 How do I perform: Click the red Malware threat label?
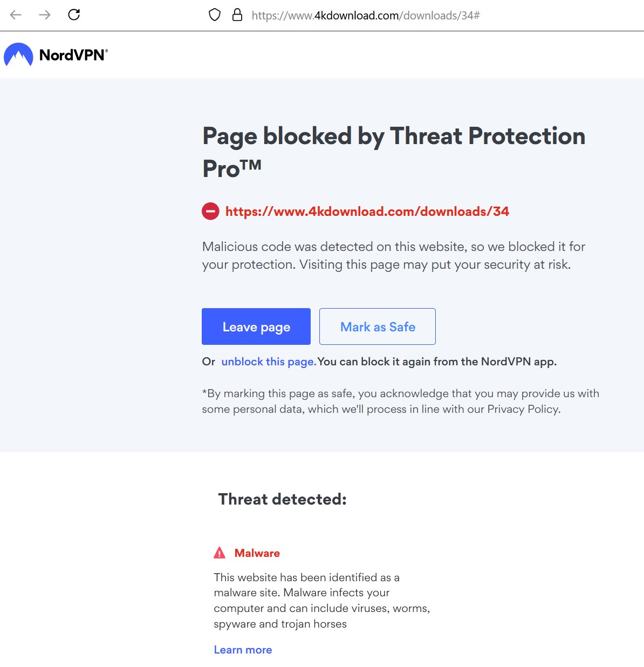click(257, 553)
